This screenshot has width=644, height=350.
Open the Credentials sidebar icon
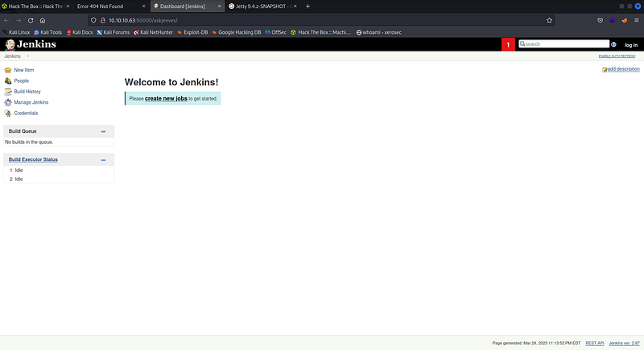tap(8, 113)
